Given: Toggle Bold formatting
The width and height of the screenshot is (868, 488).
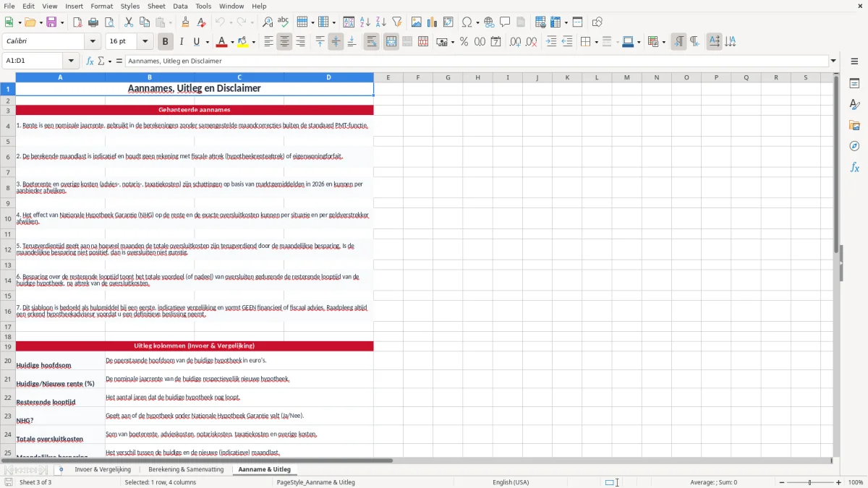Looking at the screenshot, I should click(165, 42).
